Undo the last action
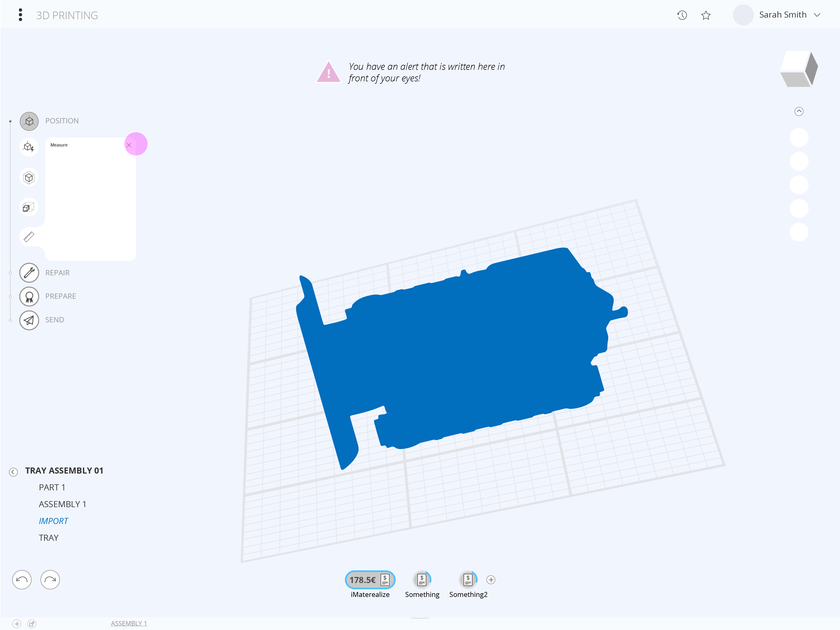Screen dimensions: 840x630 (x=22, y=580)
